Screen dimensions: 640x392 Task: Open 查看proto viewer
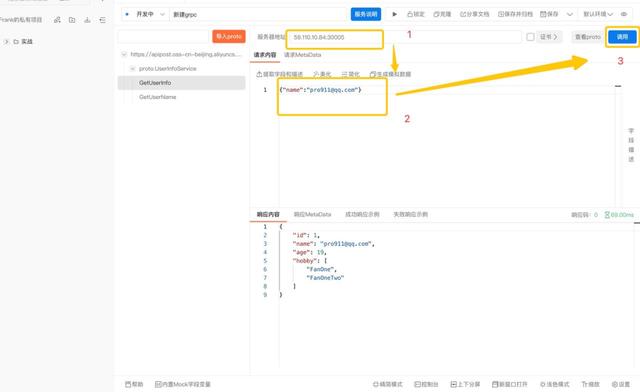coord(588,37)
